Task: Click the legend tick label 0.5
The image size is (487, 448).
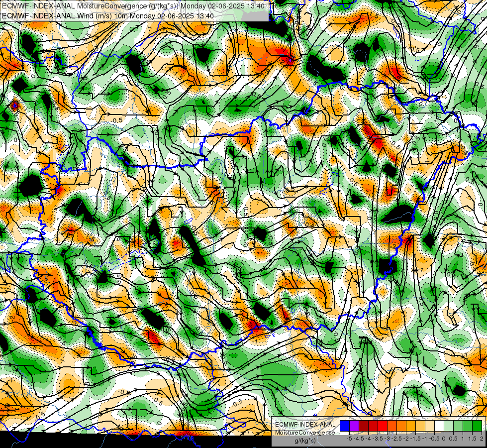Action: click(453, 439)
